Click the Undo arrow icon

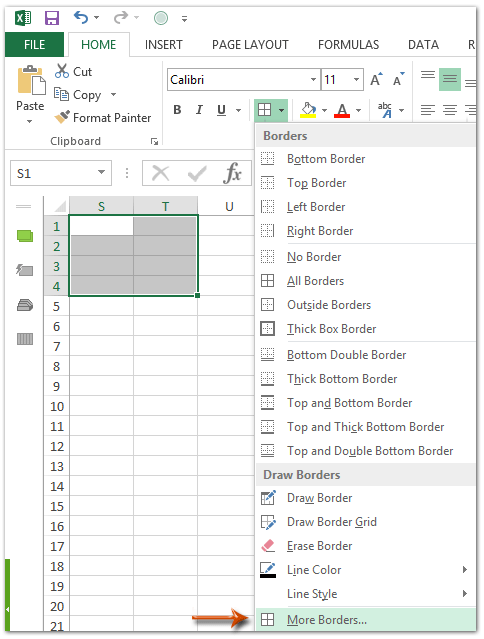point(81,18)
